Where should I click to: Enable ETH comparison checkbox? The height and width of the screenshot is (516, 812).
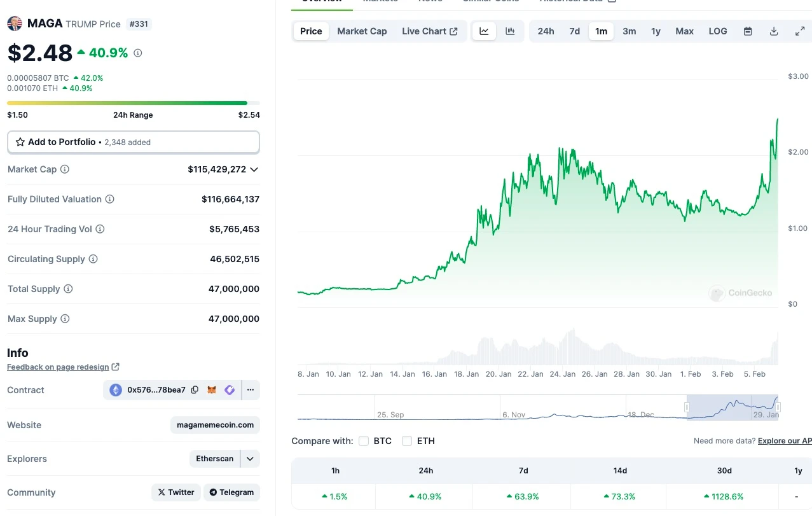pyautogui.click(x=407, y=441)
